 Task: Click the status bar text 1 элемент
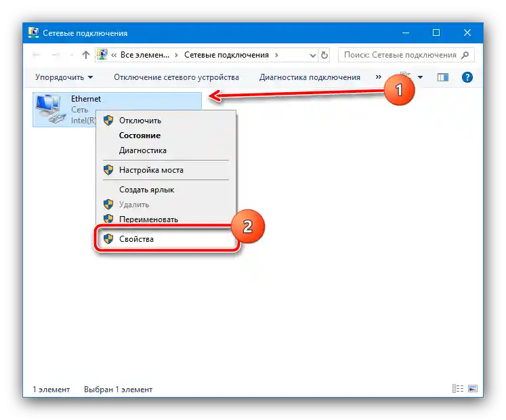click(x=51, y=390)
